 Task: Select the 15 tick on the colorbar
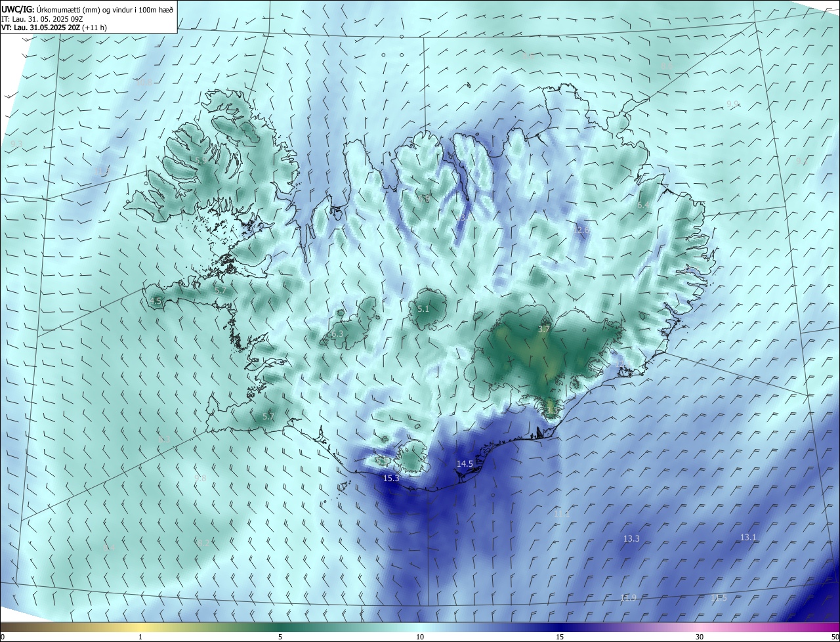pyautogui.click(x=560, y=637)
